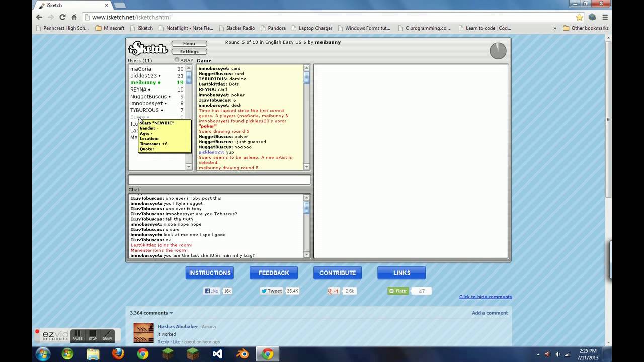Select user maGoria in the Users list
Image resolution: width=644 pixels, height=362 pixels.
(157, 69)
